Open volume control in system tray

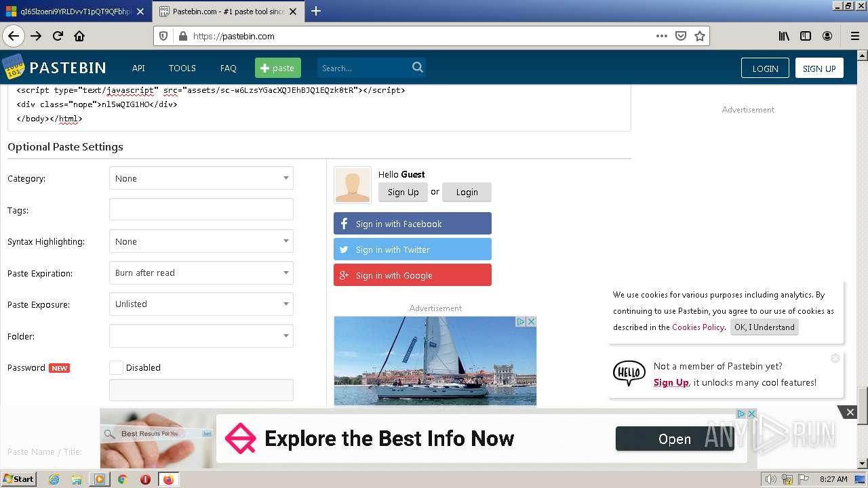[x=771, y=479]
